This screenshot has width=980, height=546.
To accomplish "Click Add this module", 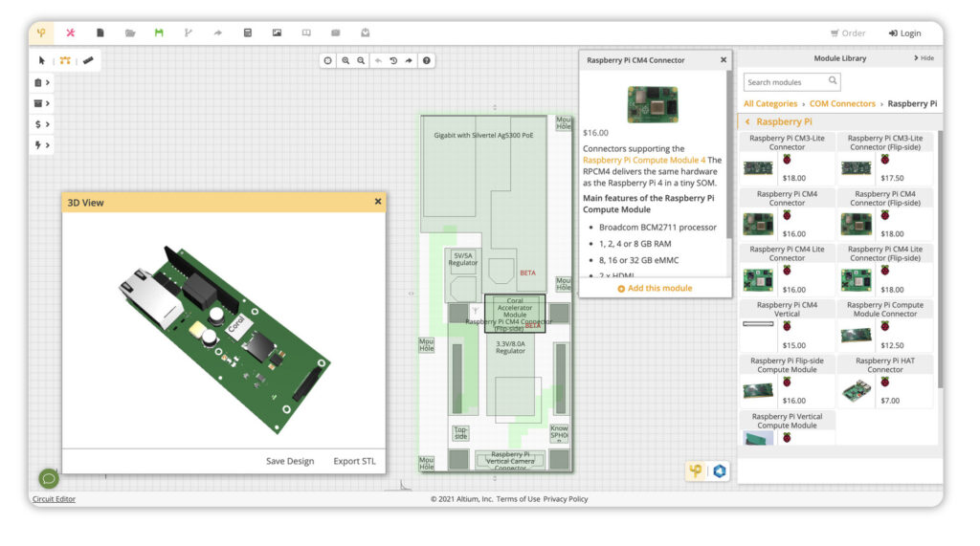I will point(655,288).
